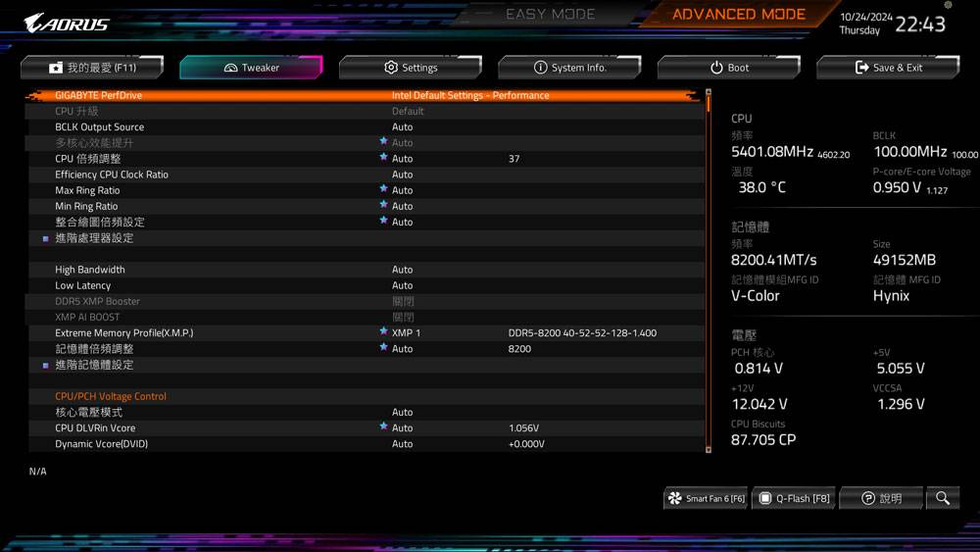Click the Smart Fan 6 fan icon
Image resolution: width=980 pixels, height=552 pixels.
[x=675, y=498]
